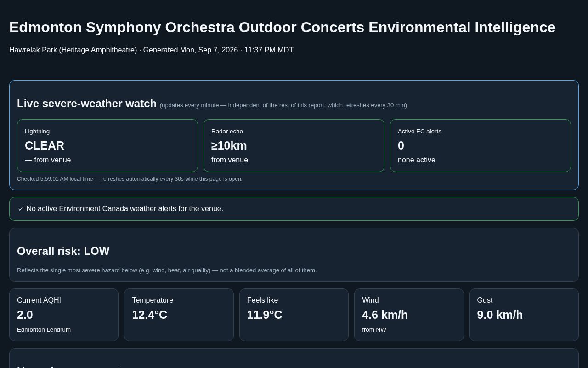Click the 'Checked 5:59:01 AM local time' note
The width and height of the screenshot is (588, 368).
point(130,179)
